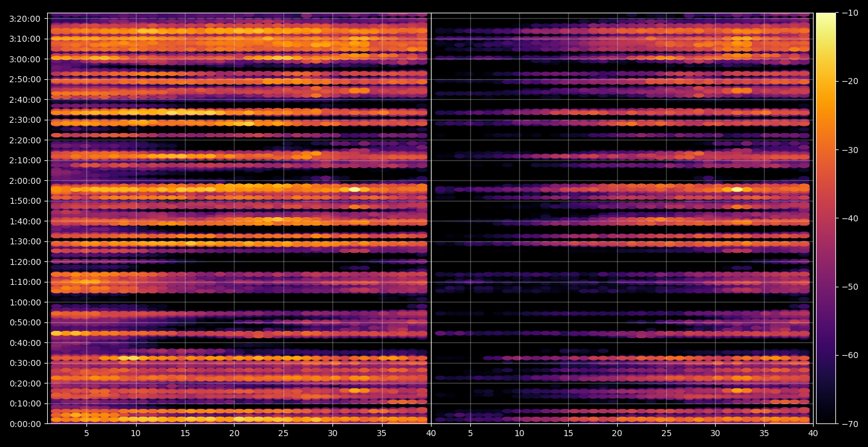Click the 0:50:00 y-axis tick label
The height and width of the screenshot is (447, 868).
pyautogui.click(x=25, y=322)
